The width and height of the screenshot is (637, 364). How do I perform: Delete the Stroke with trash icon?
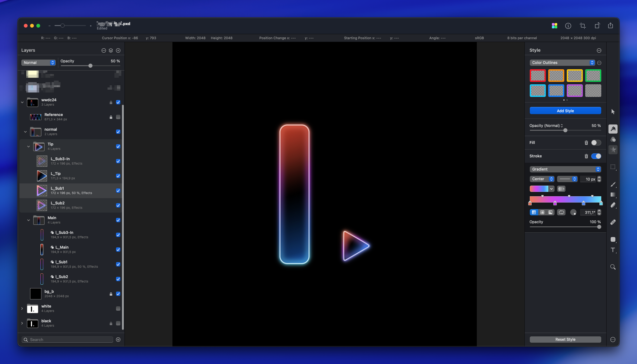586,156
